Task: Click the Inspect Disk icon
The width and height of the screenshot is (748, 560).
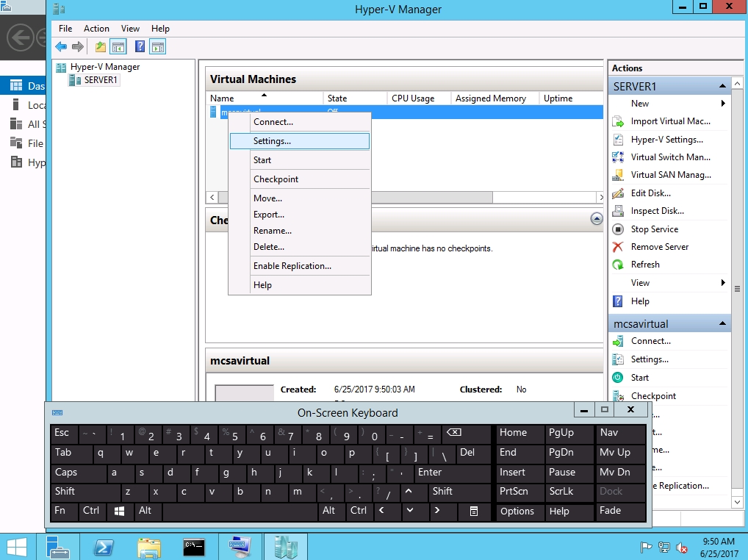Action: click(x=618, y=211)
